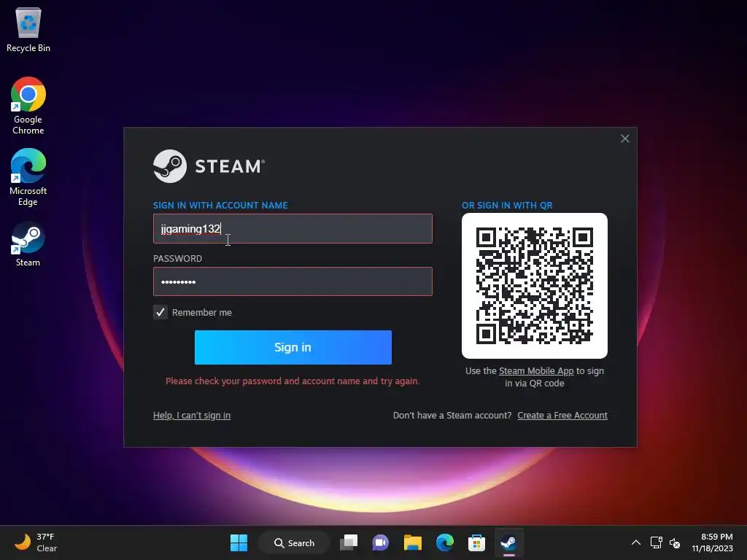Open the taskbar Search box
This screenshot has width=747, height=560.
click(x=295, y=542)
